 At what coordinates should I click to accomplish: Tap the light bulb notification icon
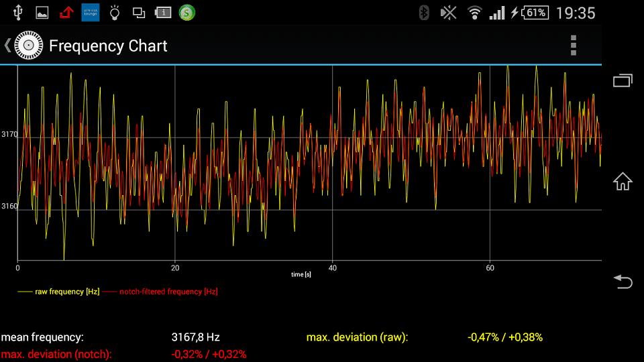tap(115, 13)
